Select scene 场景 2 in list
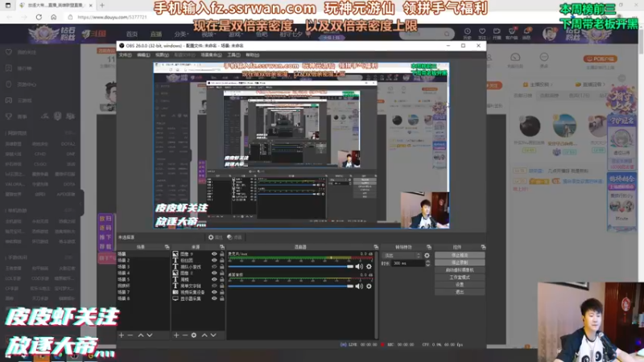The height and width of the screenshot is (362, 644). (x=142, y=260)
